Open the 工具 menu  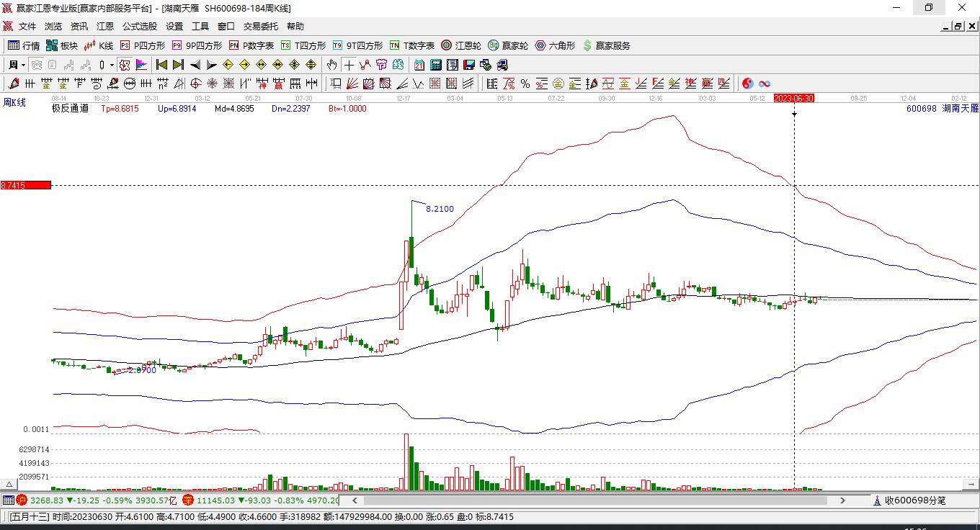pos(200,27)
